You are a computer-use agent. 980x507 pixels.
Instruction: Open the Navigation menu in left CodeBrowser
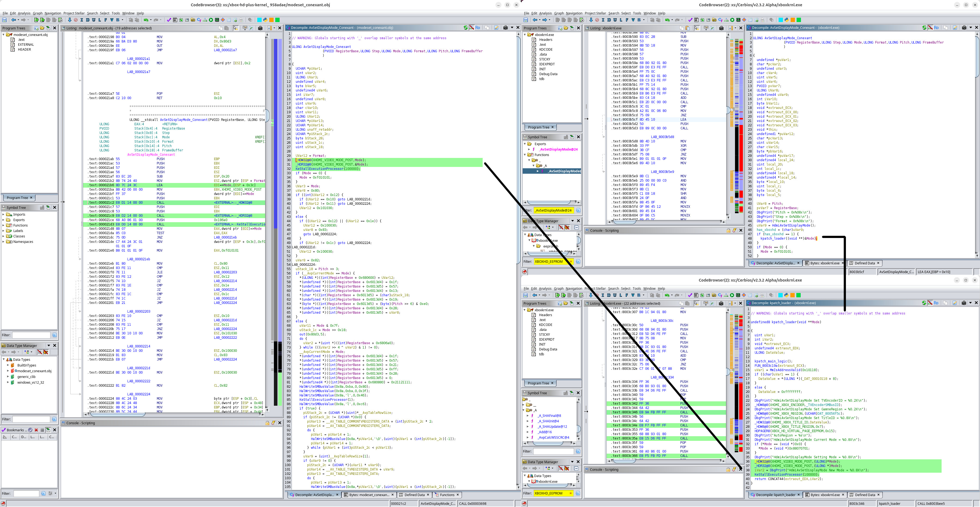point(53,13)
